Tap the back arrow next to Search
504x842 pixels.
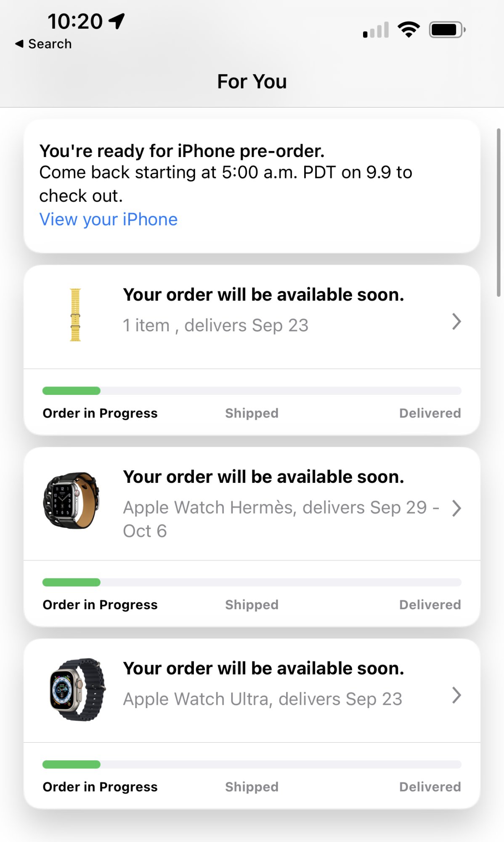point(19,44)
